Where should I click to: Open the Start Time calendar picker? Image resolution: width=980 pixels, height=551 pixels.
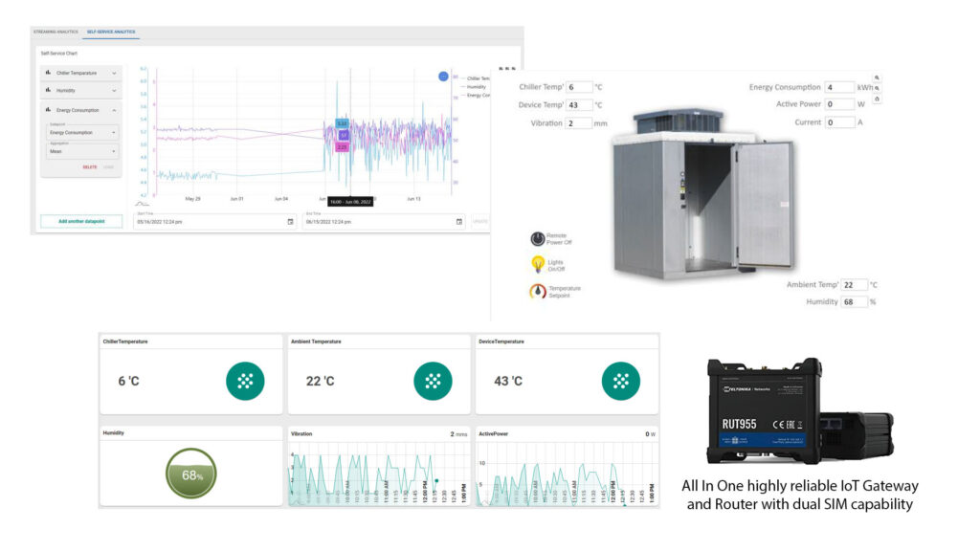tap(290, 222)
